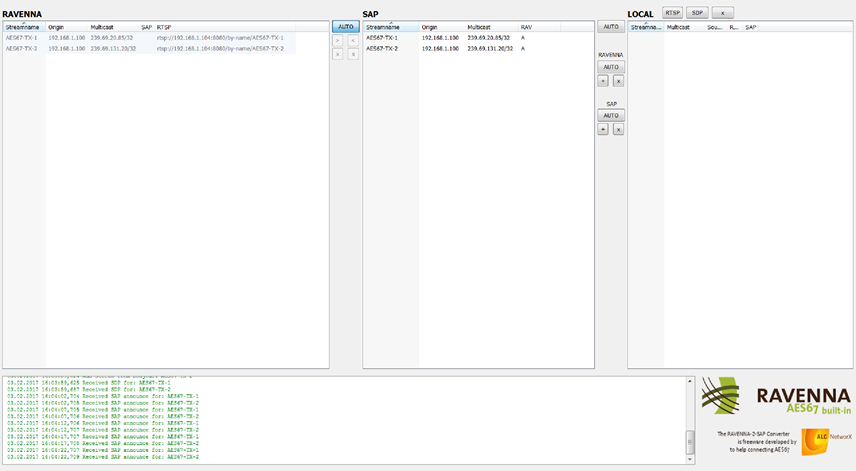Toggle the AUTO button under the SAP label
The height and width of the screenshot is (471, 856).
pos(611,116)
